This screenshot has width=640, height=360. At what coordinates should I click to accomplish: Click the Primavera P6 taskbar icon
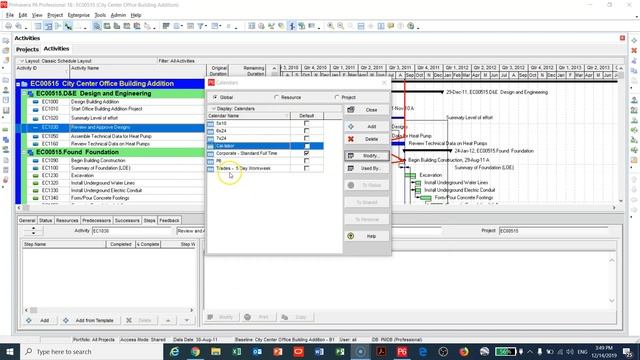click(402, 352)
